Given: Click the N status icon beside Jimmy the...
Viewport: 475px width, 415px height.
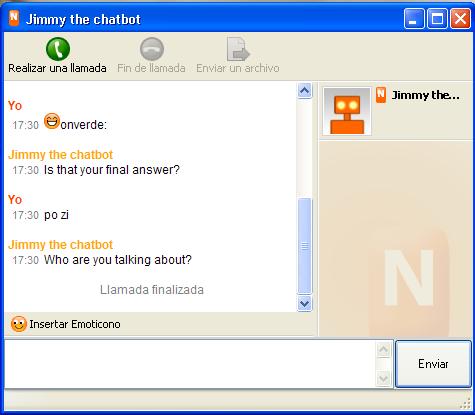Looking at the screenshot, I should coord(381,95).
